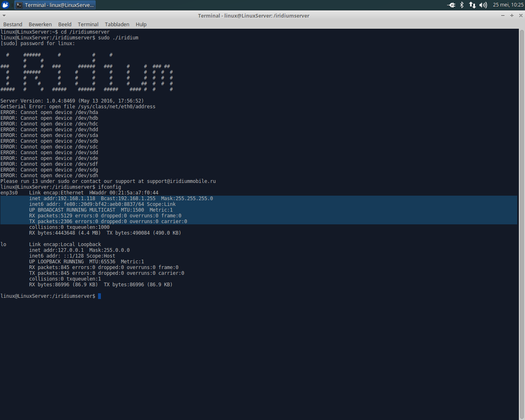Click 'UP BROADCAST RUNNING MULTICAST' line
Viewport: 525px width, 420px height.
click(x=101, y=210)
